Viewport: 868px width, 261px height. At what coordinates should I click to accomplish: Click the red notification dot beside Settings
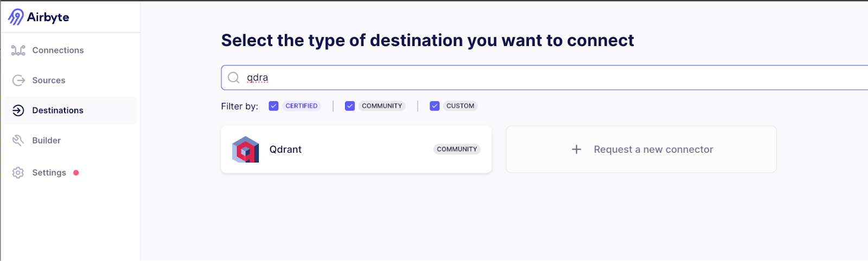pyautogui.click(x=76, y=173)
